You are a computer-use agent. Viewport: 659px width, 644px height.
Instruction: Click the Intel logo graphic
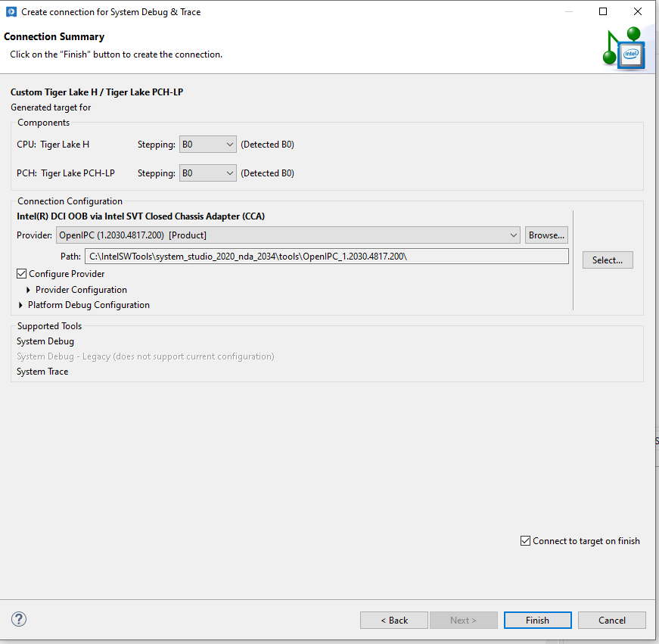(630, 54)
